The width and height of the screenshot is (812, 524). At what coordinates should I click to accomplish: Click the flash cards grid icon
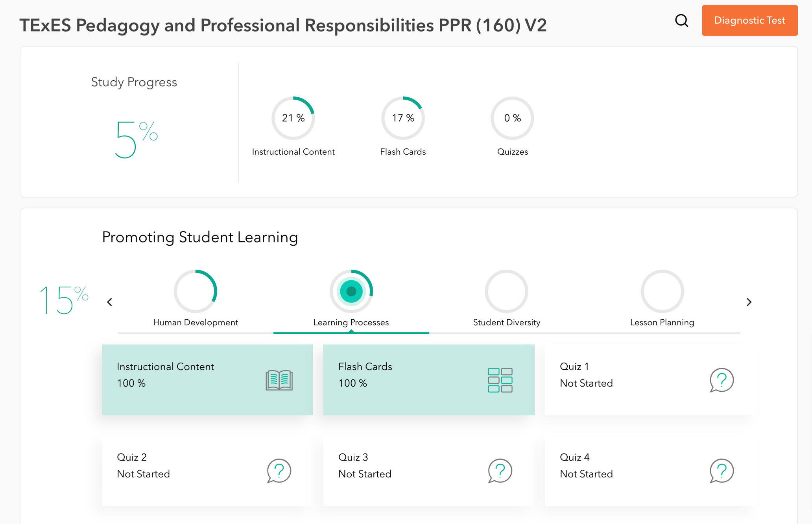click(500, 380)
